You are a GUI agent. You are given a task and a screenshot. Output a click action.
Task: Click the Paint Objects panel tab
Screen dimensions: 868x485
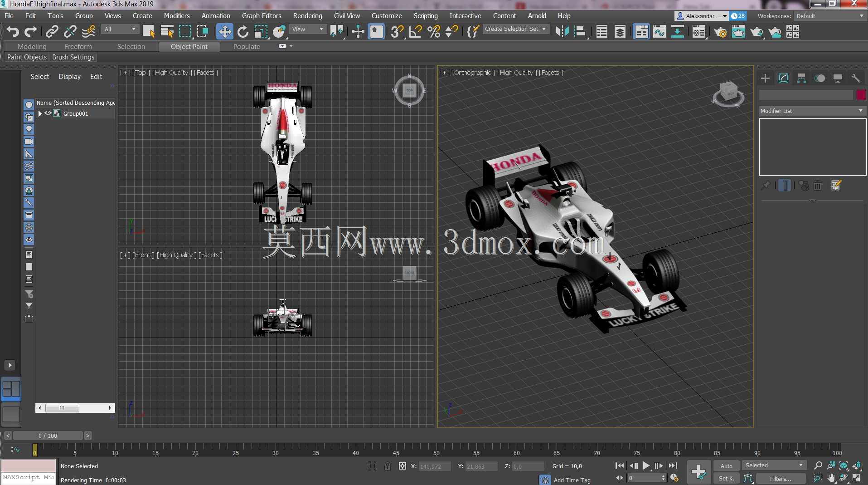coord(27,57)
